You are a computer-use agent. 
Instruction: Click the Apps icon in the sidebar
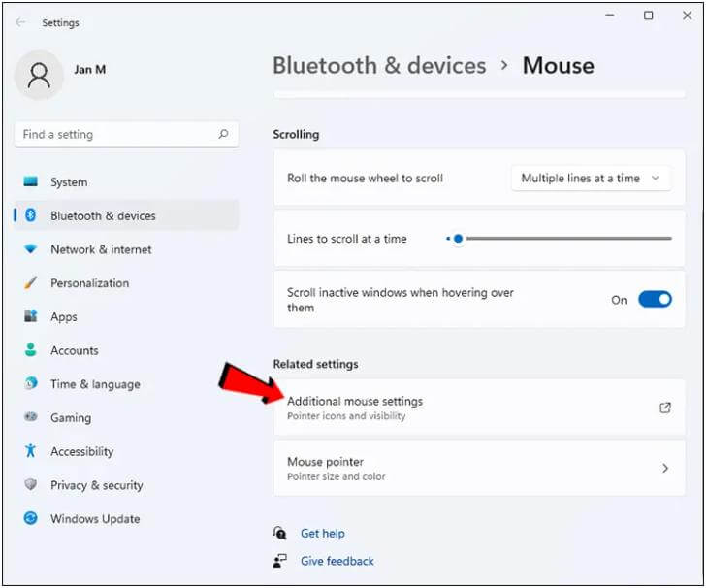click(x=31, y=316)
